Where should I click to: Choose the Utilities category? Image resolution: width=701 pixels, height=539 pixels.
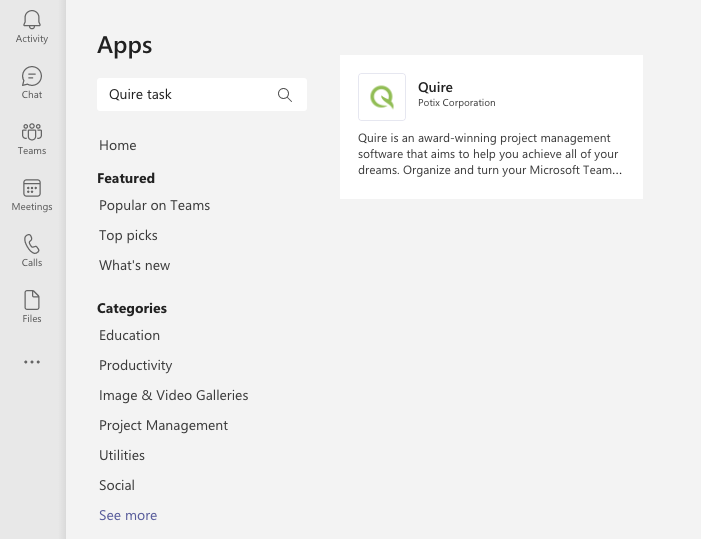pyautogui.click(x=122, y=455)
